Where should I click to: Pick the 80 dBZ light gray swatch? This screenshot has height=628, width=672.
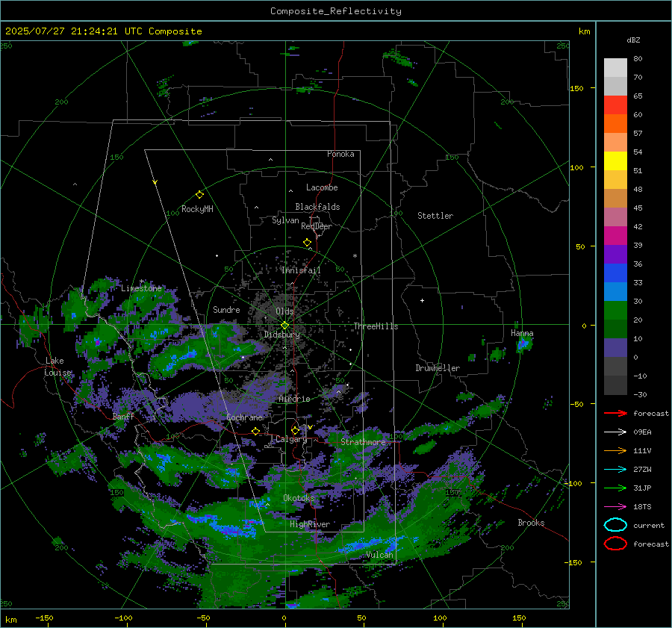[615, 68]
